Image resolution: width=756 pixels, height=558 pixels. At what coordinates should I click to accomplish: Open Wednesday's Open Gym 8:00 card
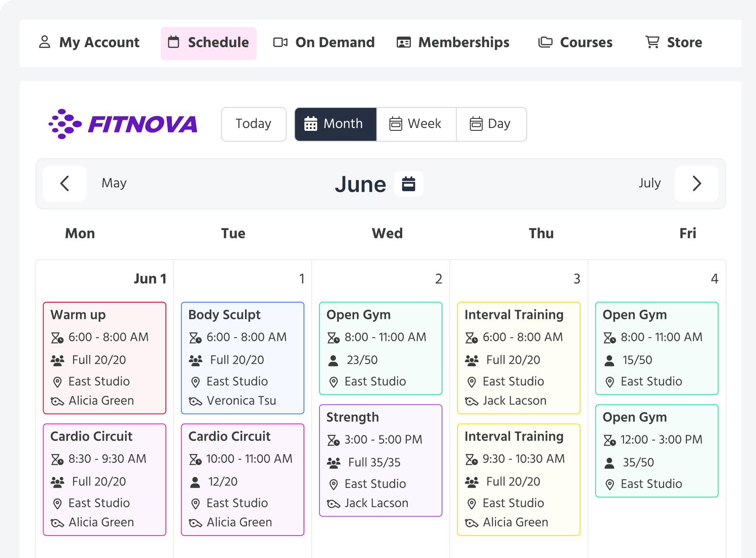click(381, 348)
